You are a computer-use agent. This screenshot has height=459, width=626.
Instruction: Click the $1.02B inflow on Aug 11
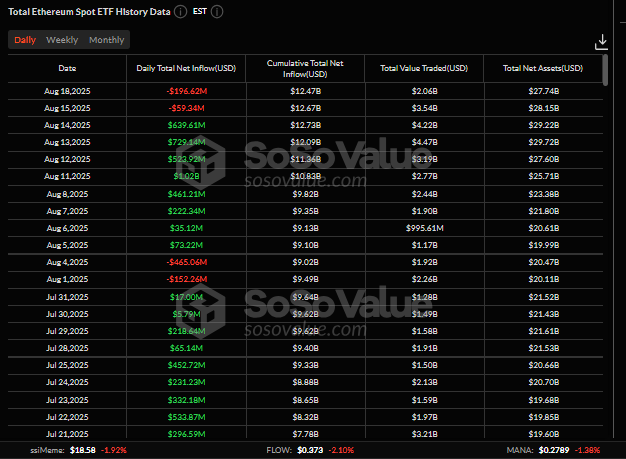click(186, 176)
